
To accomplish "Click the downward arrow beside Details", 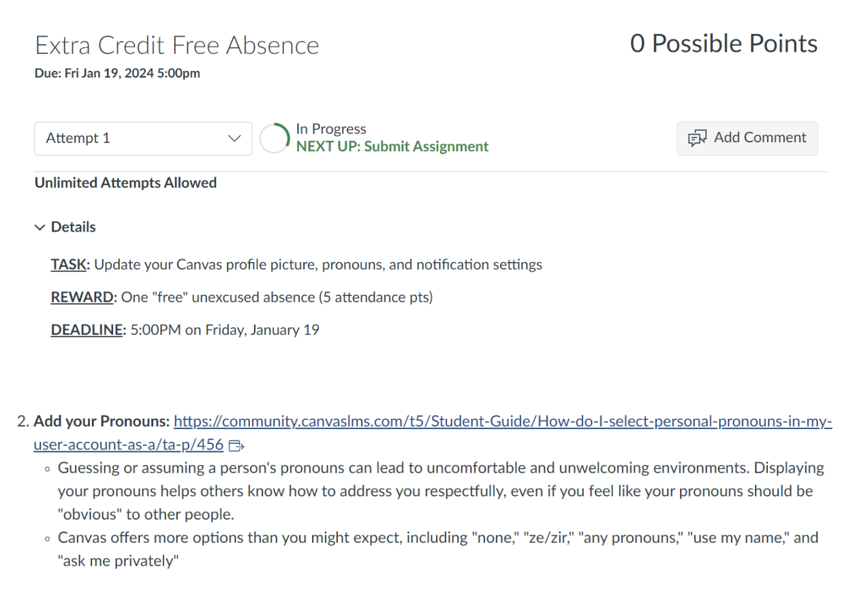I will [40, 227].
